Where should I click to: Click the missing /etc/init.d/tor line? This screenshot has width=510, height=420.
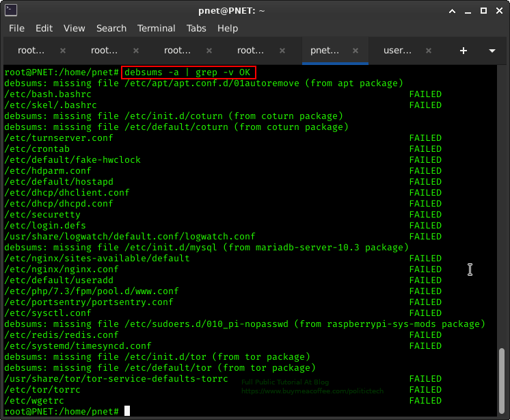pos(157,357)
